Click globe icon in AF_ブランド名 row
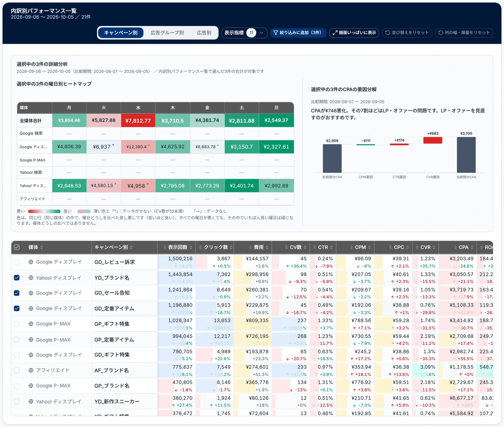504x427 pixels. (x=31, y=370)
